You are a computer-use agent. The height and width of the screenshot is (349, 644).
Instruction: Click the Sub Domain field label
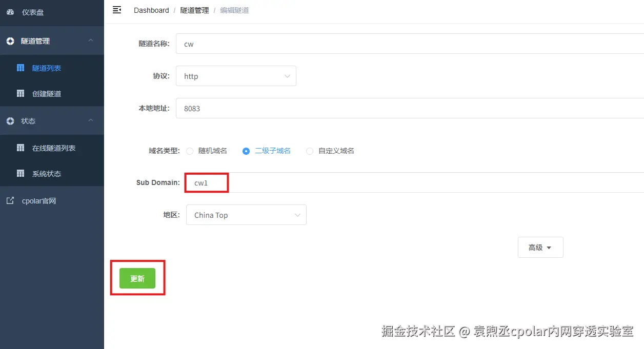click(158, 182)
